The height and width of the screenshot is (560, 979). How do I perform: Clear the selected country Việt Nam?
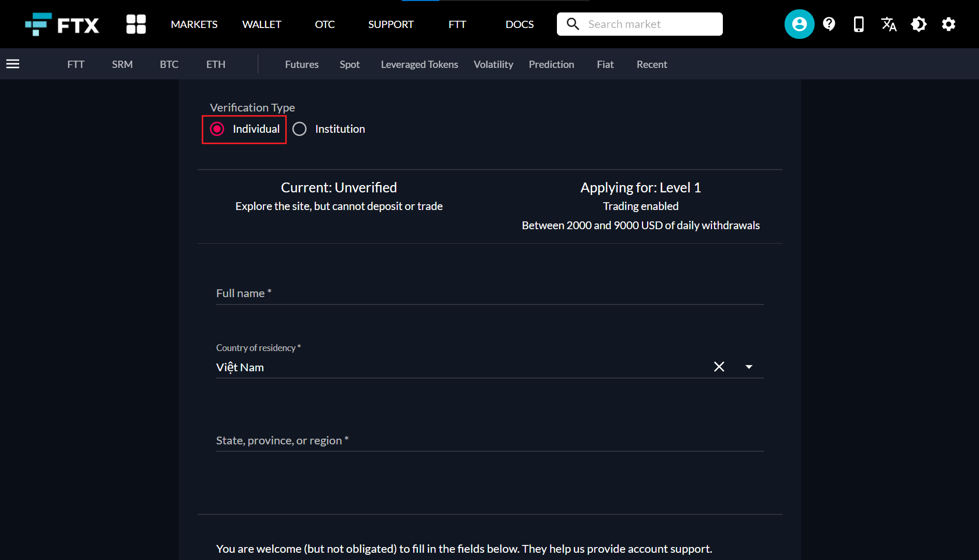[x=719, y=367]
